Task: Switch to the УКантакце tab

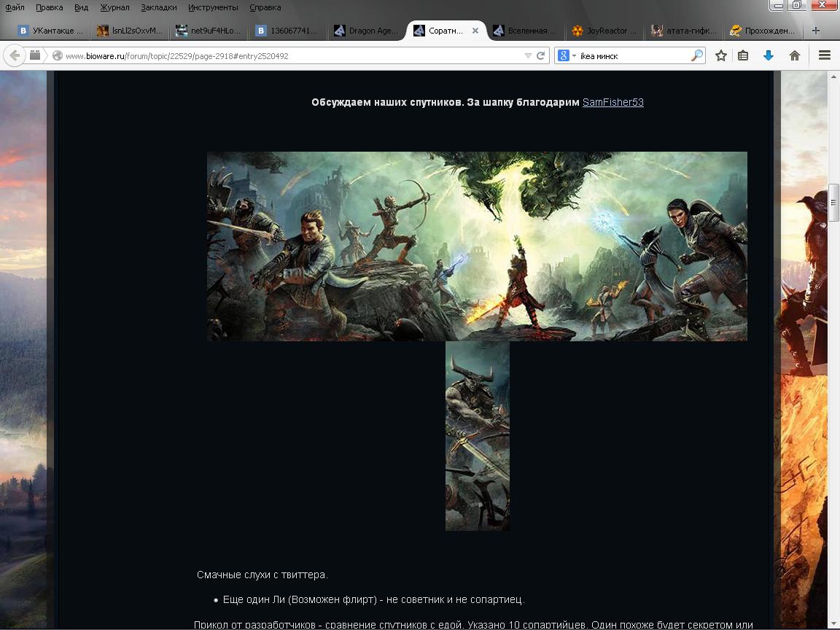Action: click(51, 31)
